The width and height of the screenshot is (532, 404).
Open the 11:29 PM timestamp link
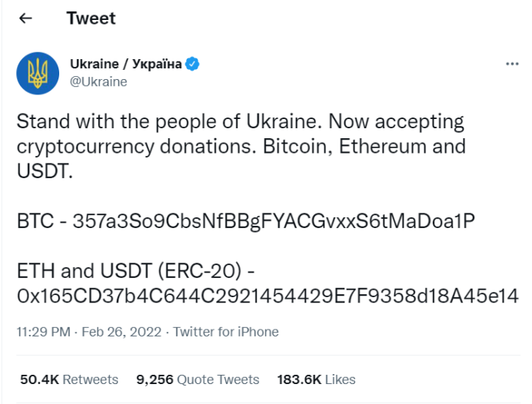[43, 332]
